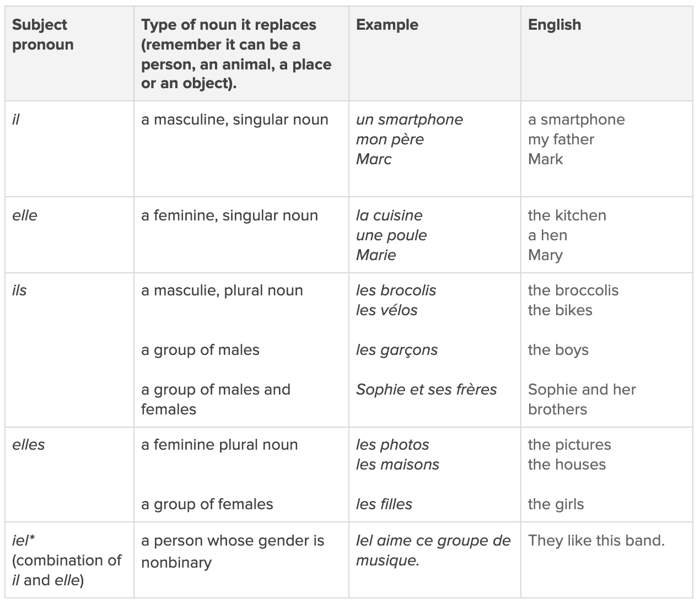
Task: Click the "Subject pronoun" column header
Action: (x=43, y=34)
